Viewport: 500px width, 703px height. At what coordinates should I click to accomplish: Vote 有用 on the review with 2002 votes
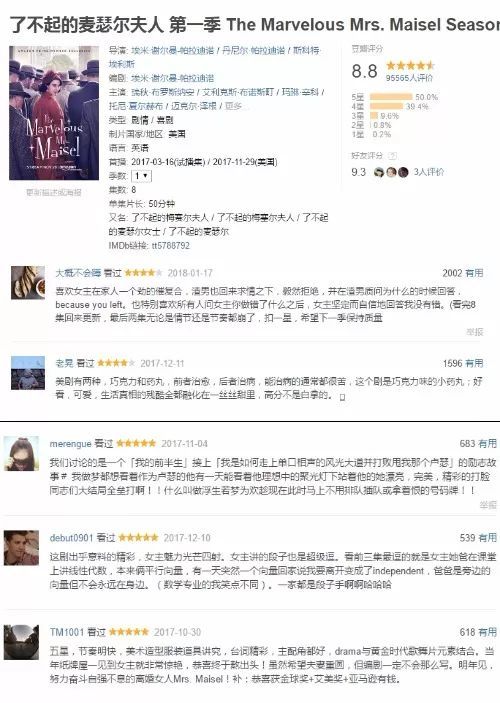click(x=474, y=273)
